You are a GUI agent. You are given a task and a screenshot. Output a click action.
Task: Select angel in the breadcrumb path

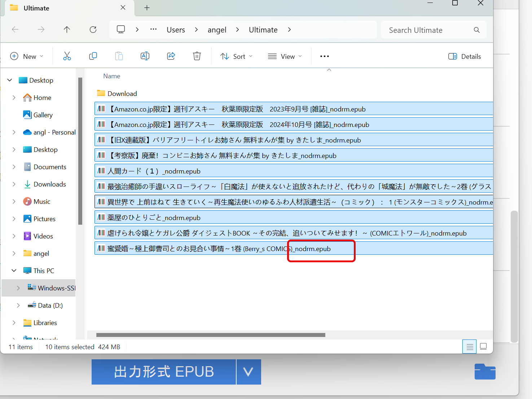pos(217,30)
